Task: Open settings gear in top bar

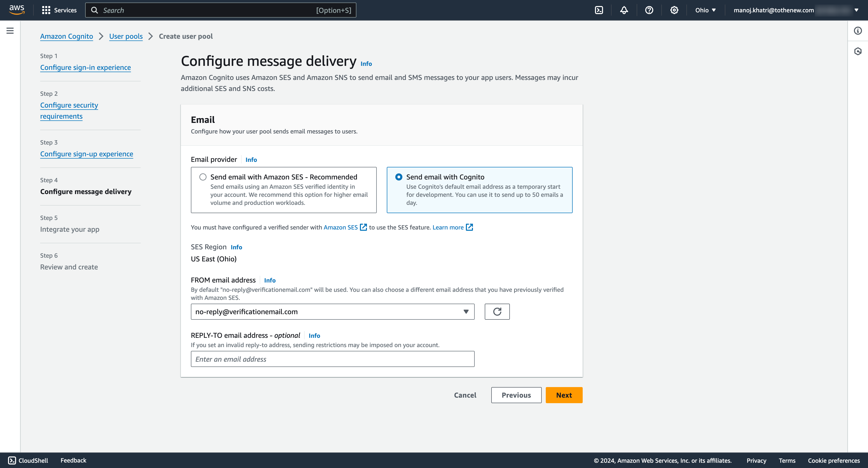Action: coord(674,10)
